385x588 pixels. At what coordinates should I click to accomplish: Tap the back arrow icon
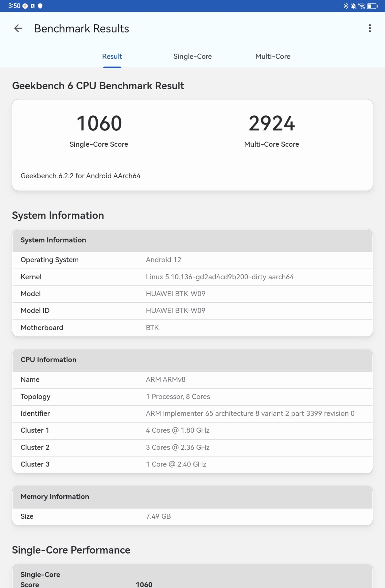pos(18,28)
